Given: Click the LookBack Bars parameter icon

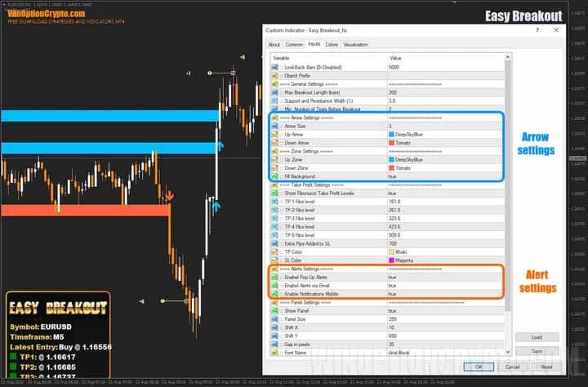Looking at the screenshot, I should (275, 66).
